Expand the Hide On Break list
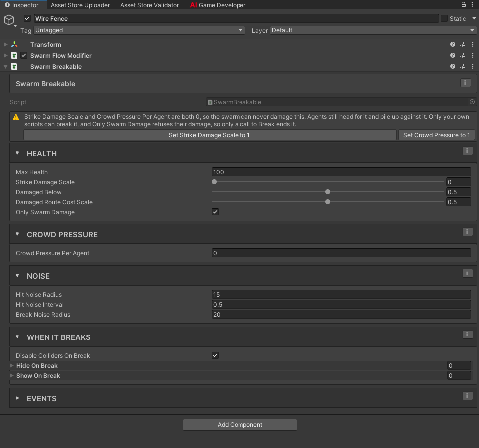 [x=11, y=365]
